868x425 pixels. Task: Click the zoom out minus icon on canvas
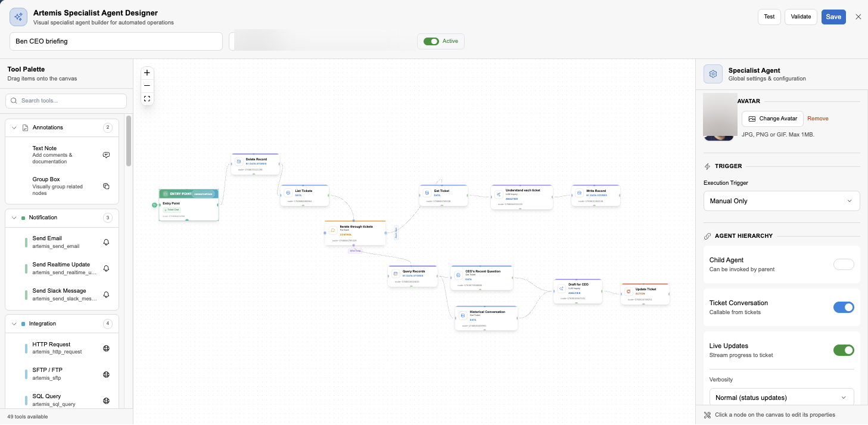147,85
